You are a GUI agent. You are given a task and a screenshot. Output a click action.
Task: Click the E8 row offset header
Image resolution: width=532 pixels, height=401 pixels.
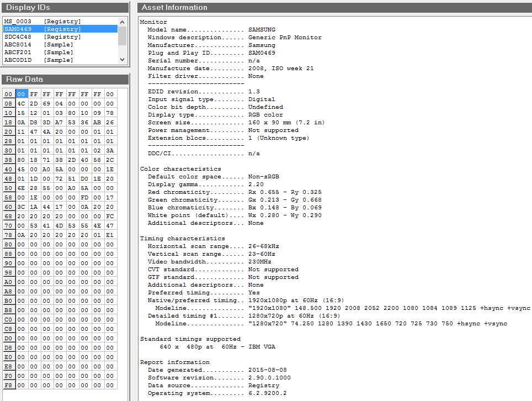(x=8, y=367)
